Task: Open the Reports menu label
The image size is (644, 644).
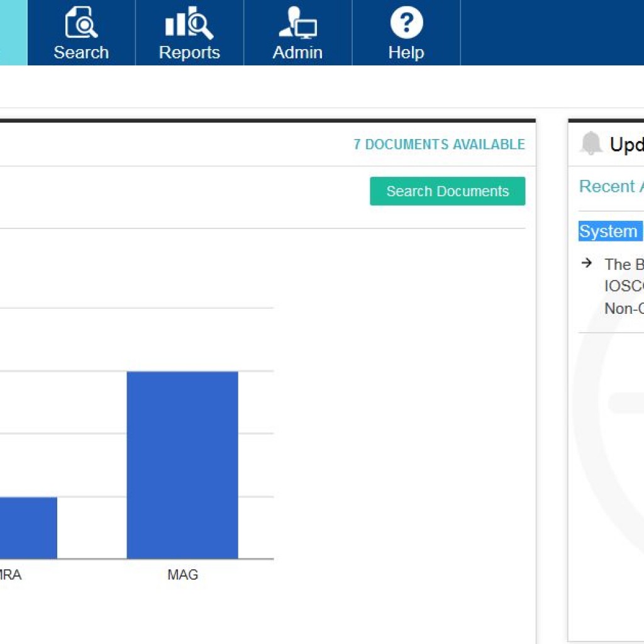Action: click(189, 52)
